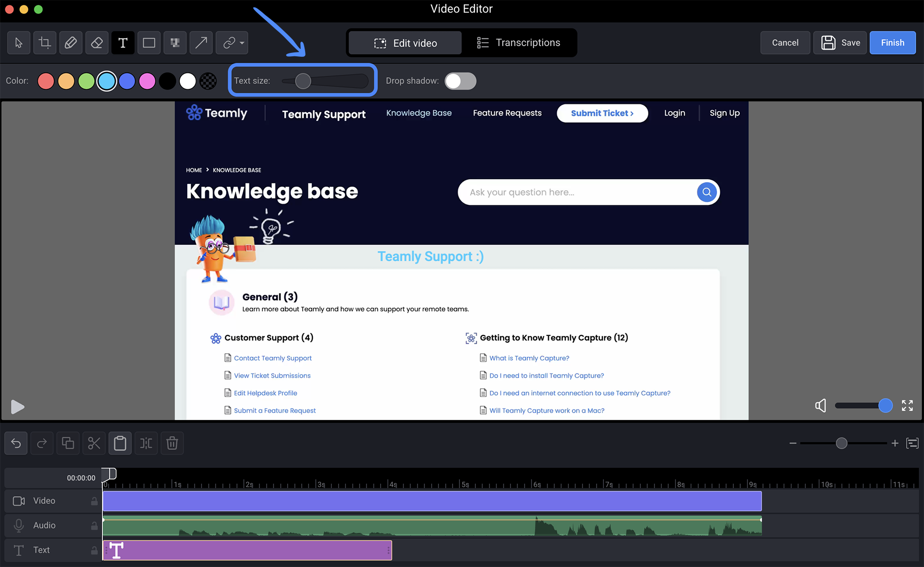Choose the white color swatch

click(x=188, y=81)
